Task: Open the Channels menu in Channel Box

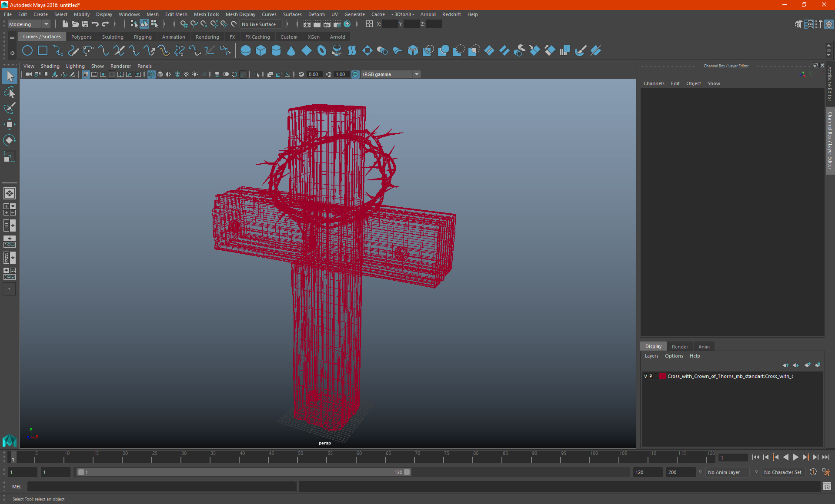Action: [x=654, y=83]
